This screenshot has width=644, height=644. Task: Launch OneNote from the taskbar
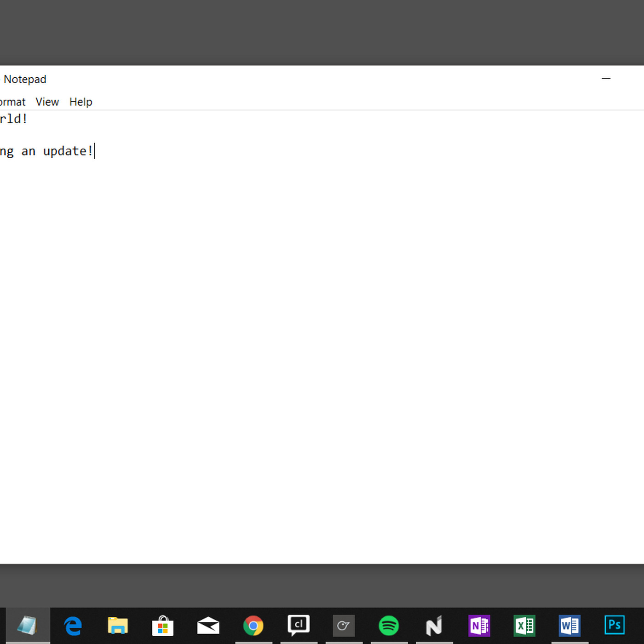(479, 626)
